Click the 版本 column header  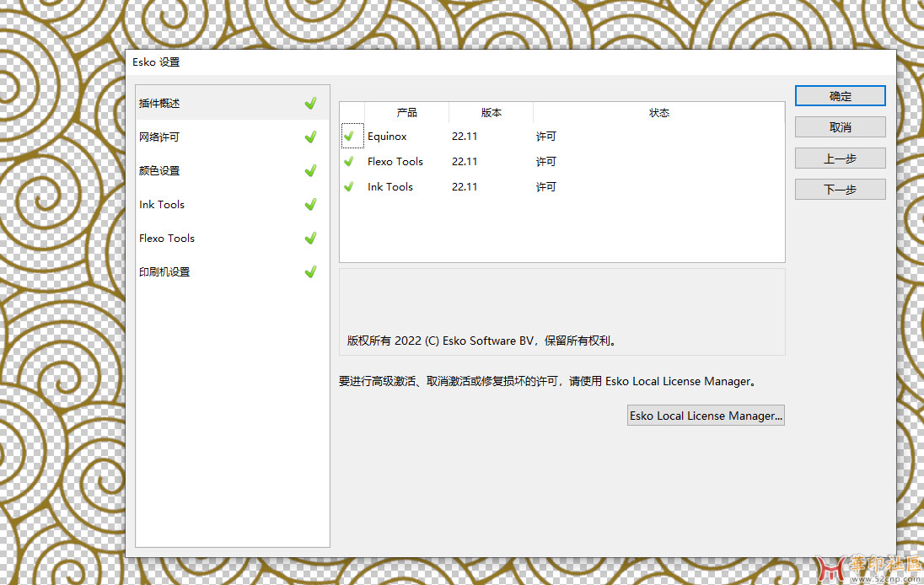pyautogui.click(x=491, y=112)
